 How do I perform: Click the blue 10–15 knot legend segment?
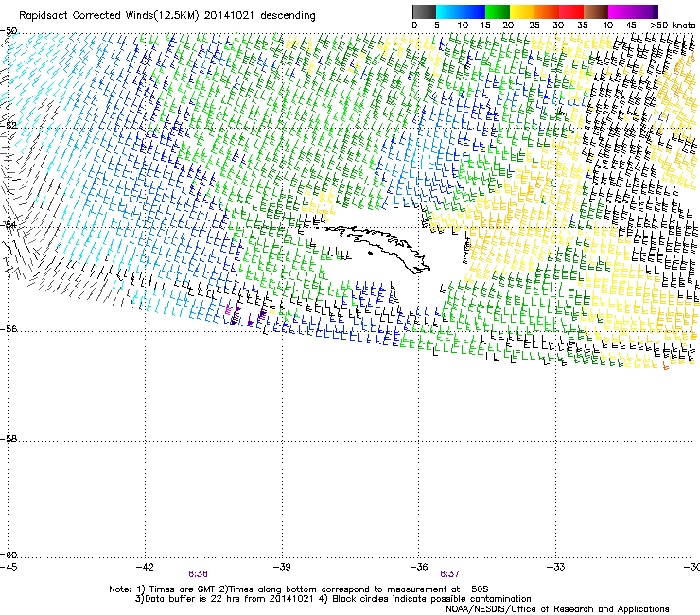coord(473,11)
